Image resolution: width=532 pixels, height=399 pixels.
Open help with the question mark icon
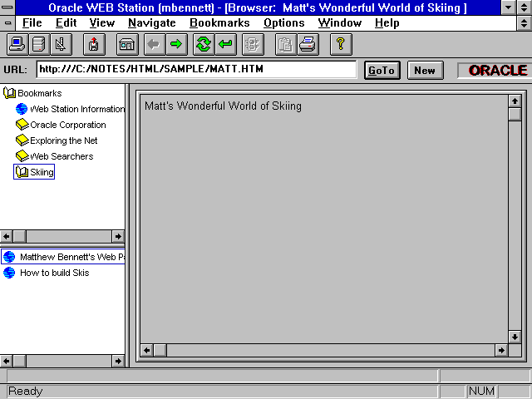click(340, 44)
